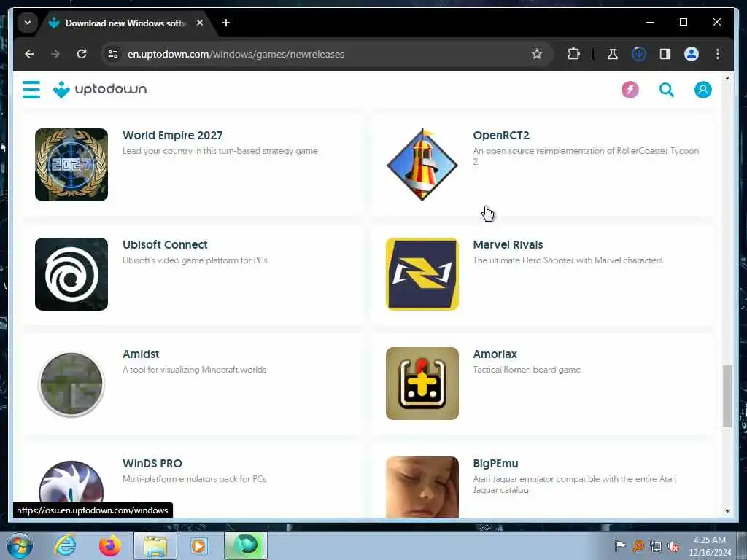
Task: Click the OpenRCT2 app icon
Action: [422, 165]
